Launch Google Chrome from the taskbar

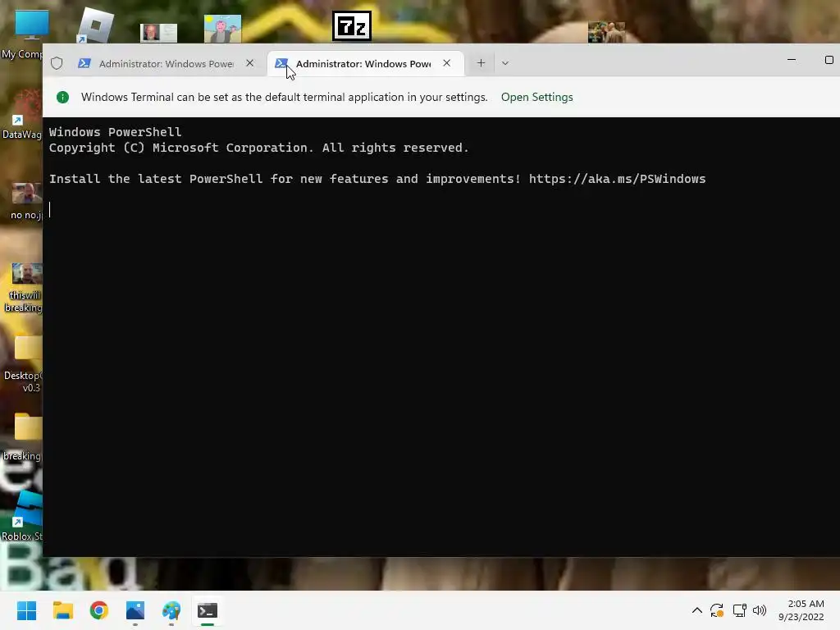(99, 610)
